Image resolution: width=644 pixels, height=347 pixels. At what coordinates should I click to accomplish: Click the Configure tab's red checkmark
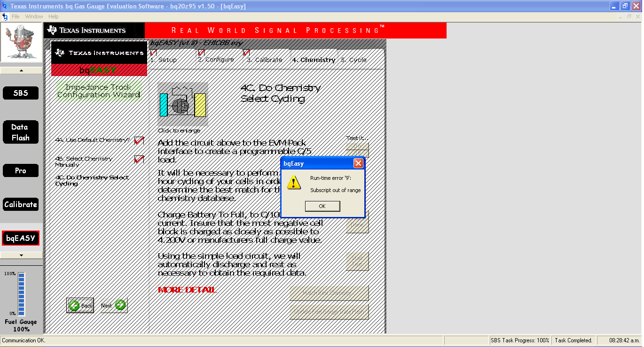click(201, 52)
